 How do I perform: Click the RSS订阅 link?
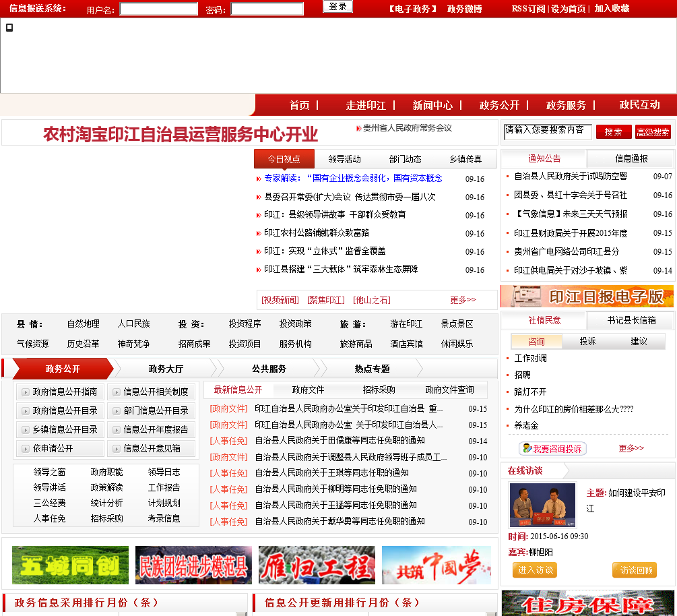click(x=528, y=9)
